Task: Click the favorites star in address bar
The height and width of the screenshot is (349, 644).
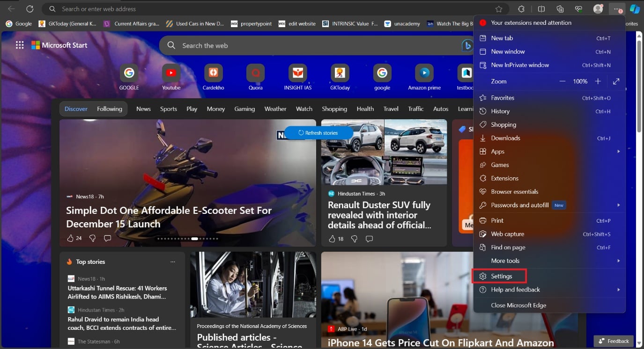Action: [x=499, y=9]
